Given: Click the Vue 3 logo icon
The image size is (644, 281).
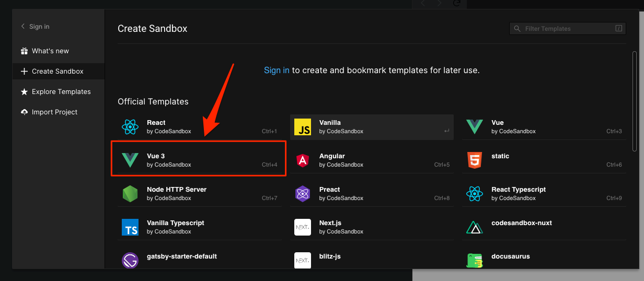Looking at the screenshot, I should pyautogui.click(x=130, y=160).
